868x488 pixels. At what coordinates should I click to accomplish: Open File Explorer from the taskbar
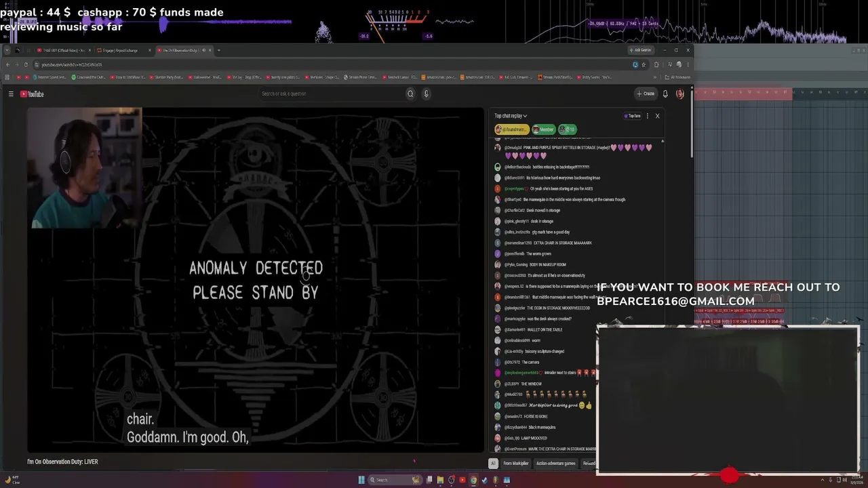pos(440,480)
